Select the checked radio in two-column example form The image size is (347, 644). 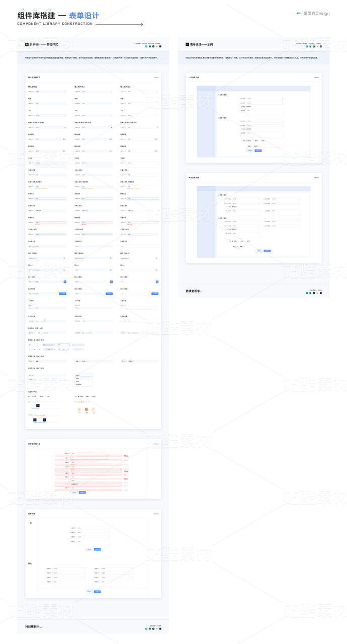coord(232,241)
